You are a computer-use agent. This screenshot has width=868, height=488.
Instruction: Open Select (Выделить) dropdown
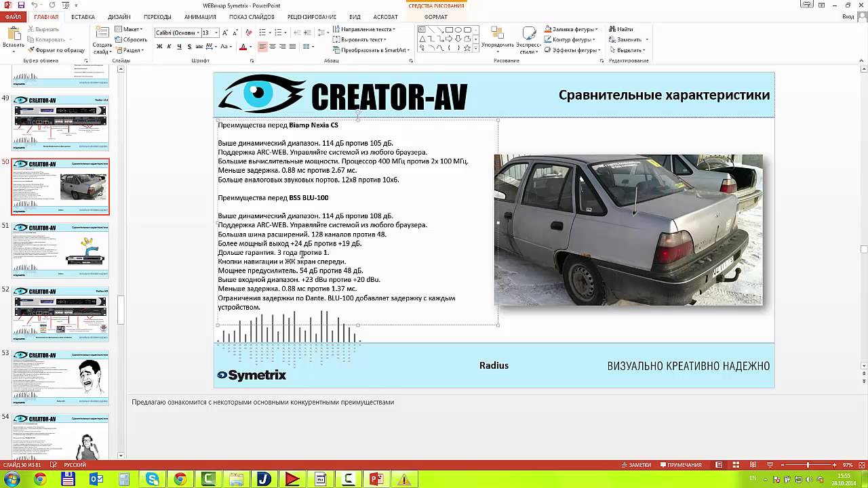pos(627,50)
